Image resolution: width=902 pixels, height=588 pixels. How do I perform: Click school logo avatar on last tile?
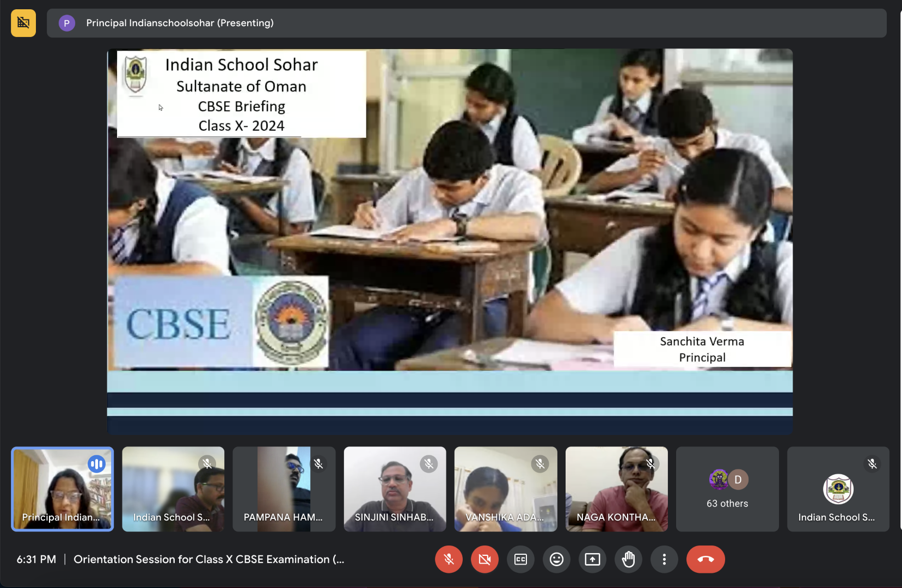[x=838, y=489]
